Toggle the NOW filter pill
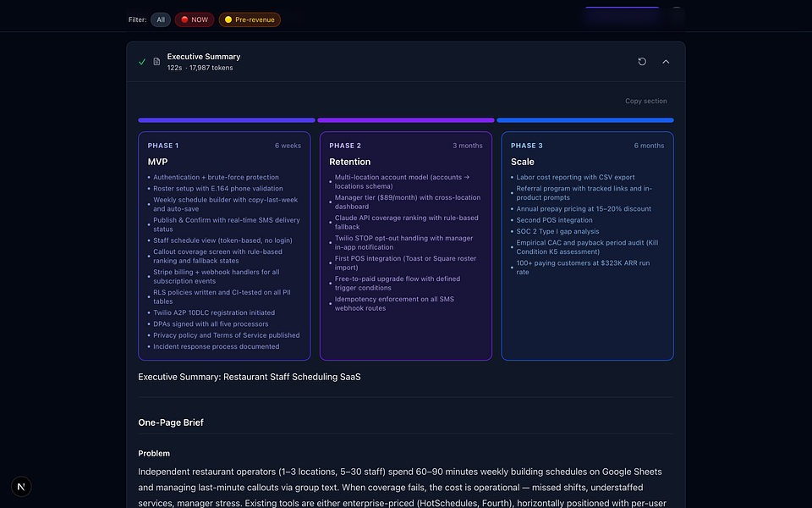Image resolution: width=812 pixels, height=508 pixels. coord(195,19)
